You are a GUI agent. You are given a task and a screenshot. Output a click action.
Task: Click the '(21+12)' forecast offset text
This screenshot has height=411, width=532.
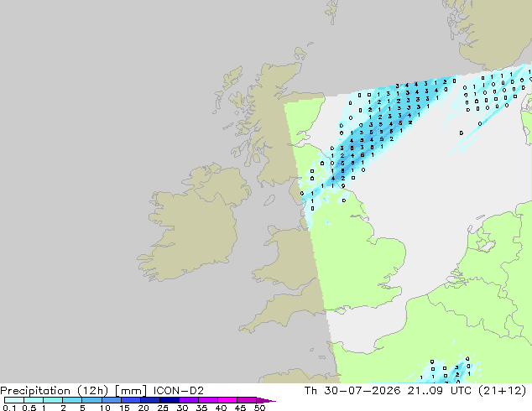pos(502,391)
